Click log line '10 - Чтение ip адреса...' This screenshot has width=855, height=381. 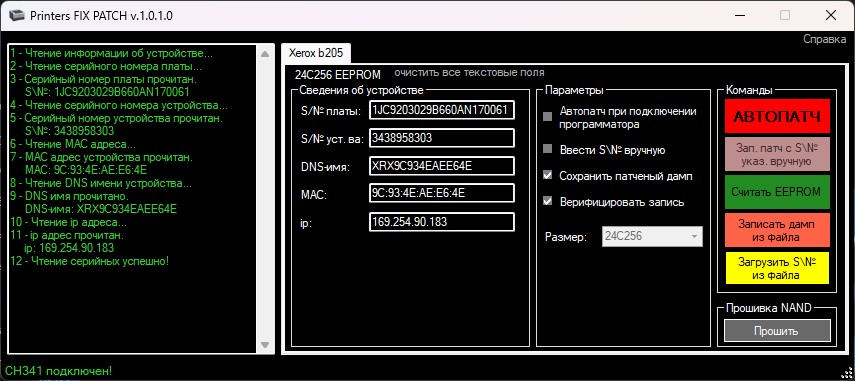[x=68, y=222]
